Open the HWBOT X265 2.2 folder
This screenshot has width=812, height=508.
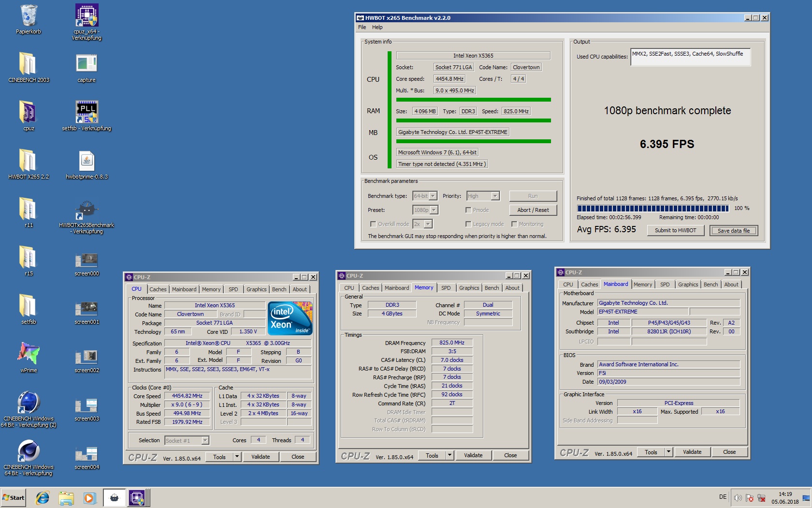[x=29, y=164]
